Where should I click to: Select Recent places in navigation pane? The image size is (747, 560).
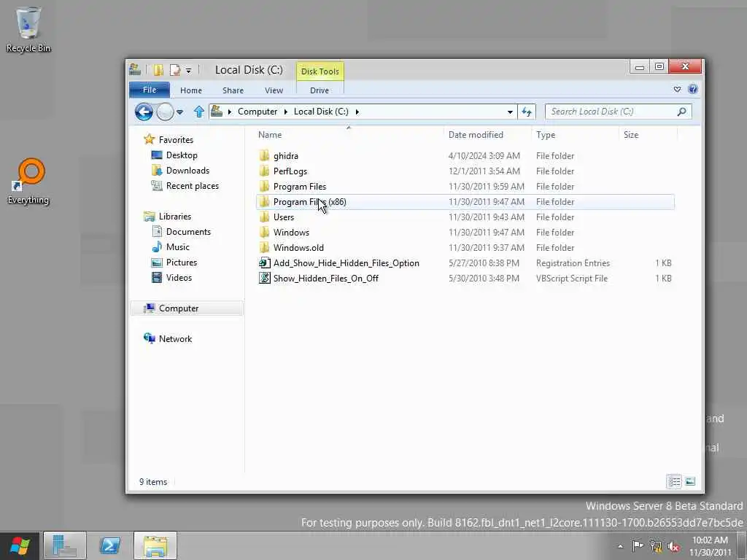(193, 186)
